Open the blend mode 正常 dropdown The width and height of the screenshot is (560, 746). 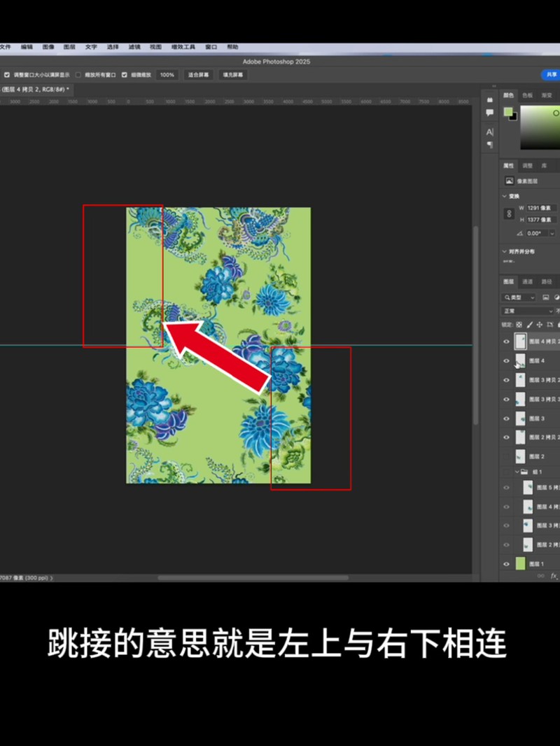(528, 311)
